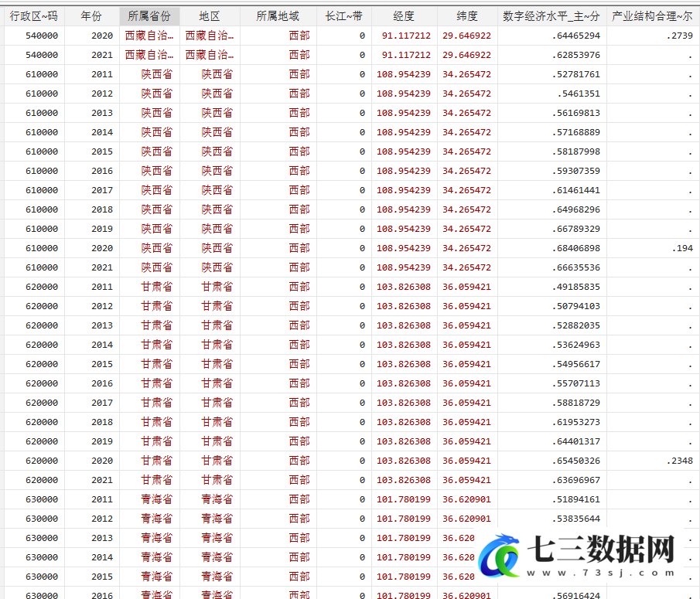Click value .66635536 for 陕西省 2021
Image resolution: width=700 pixels, height=599 pixels.
(x=576, y=267)
